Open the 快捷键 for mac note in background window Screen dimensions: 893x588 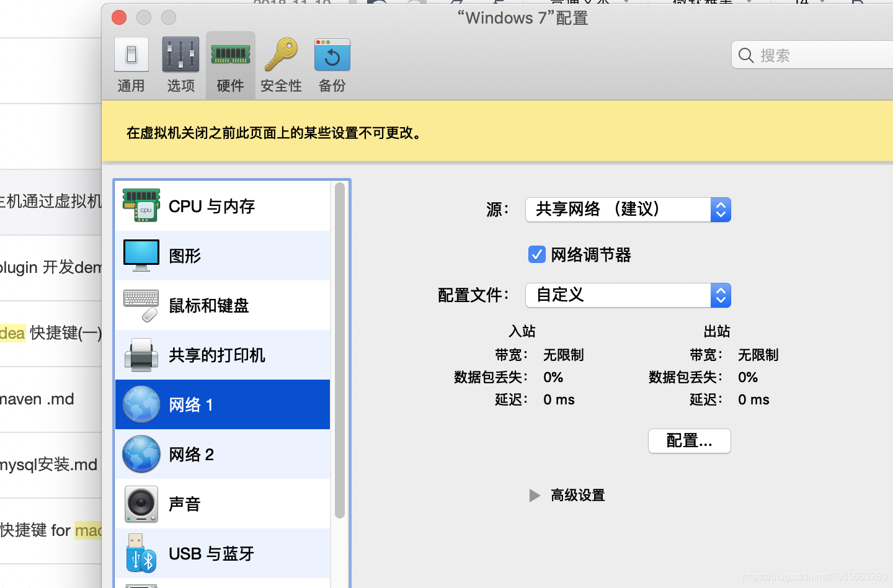click(51, 530)
